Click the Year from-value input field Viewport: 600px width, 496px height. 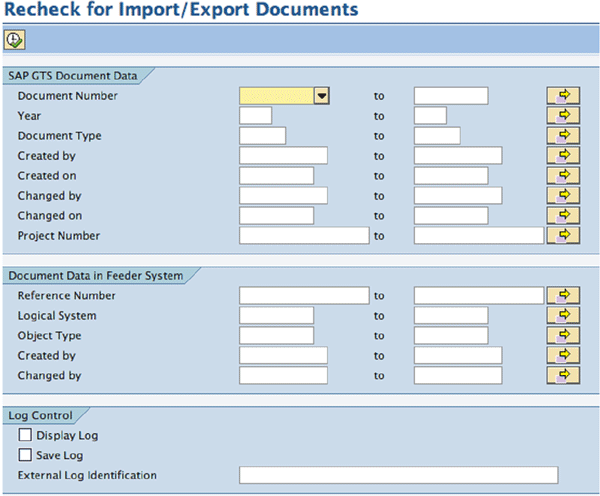click(256, 116)
